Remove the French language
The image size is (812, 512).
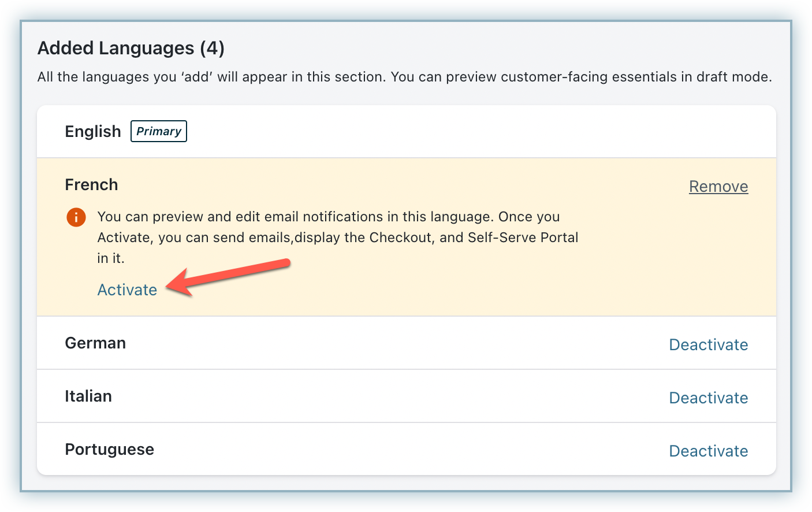[x=718, y=186]
